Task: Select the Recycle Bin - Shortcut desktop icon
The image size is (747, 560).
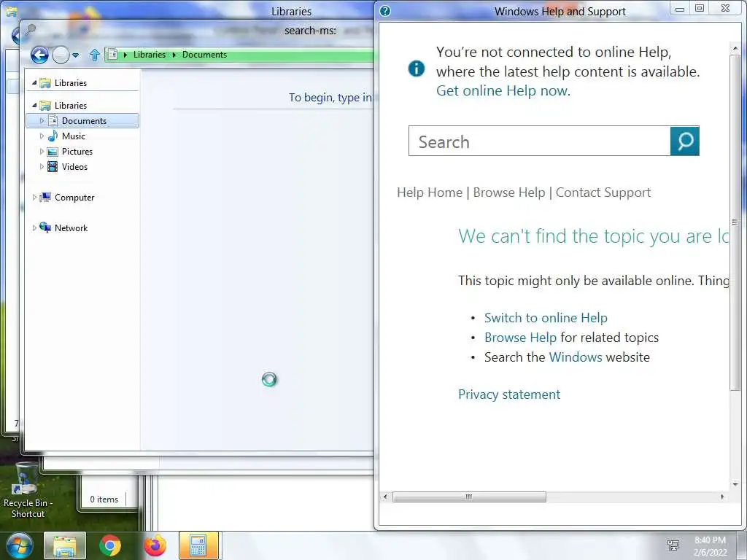Action: point(27,491)
